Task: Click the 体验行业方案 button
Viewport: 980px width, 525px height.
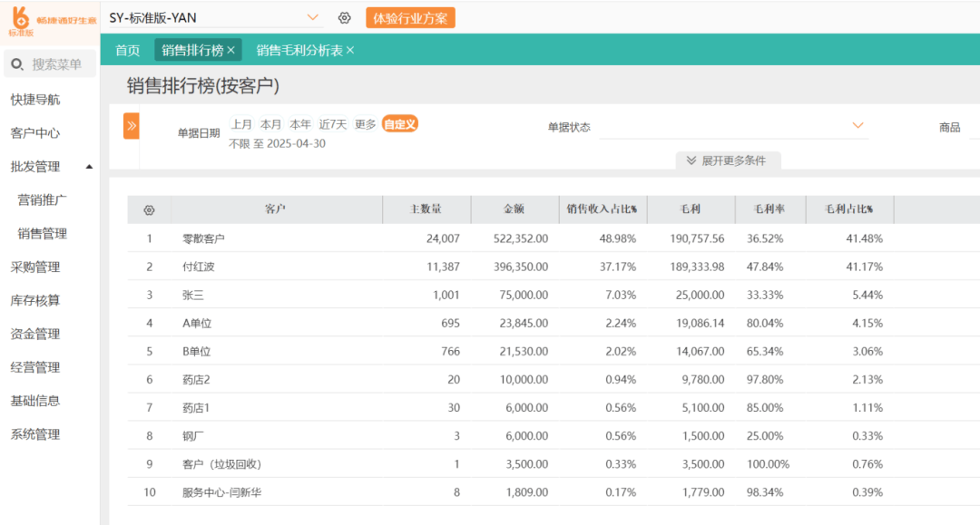Action: pos(410,16)
